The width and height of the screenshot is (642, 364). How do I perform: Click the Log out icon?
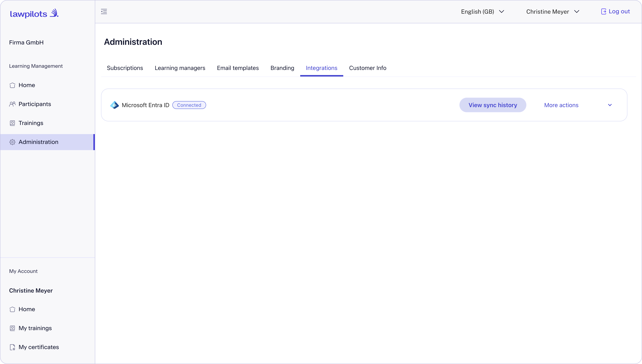coord(604,11)
